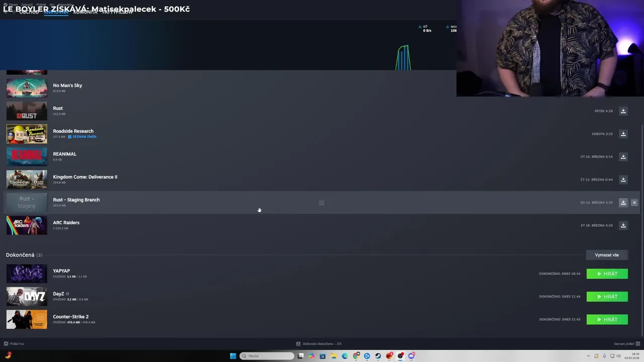Click the Windows taskbar search box

[x=267, y=356]
